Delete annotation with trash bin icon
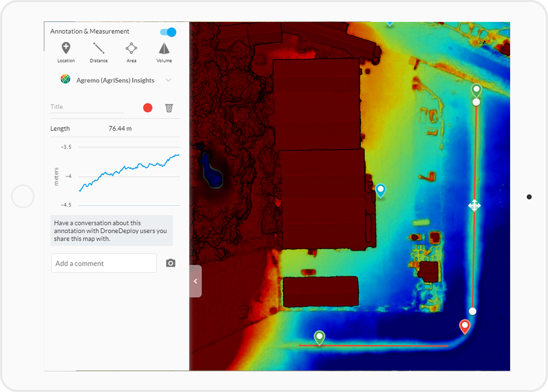 169,108
